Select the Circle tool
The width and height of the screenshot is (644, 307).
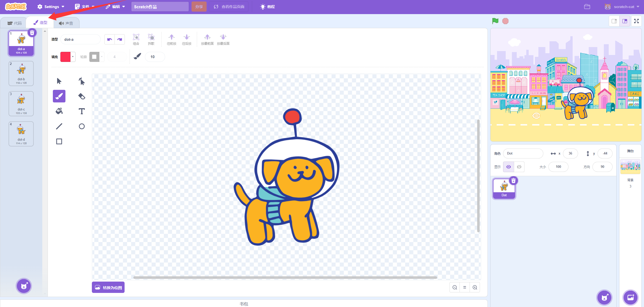(x=81, y=126)
